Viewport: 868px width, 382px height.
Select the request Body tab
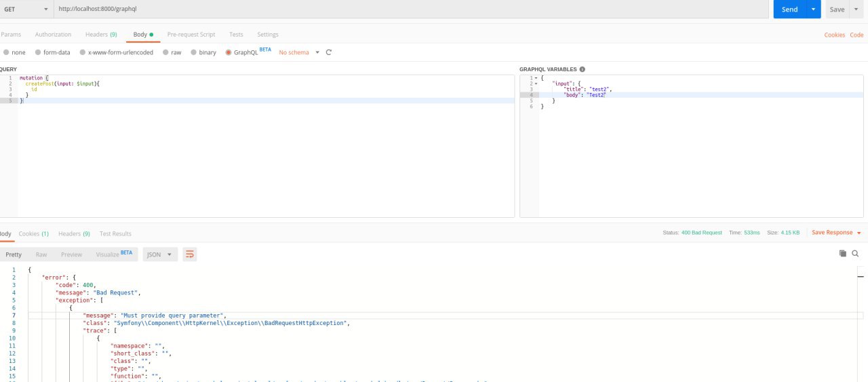[x=143, y=34]
